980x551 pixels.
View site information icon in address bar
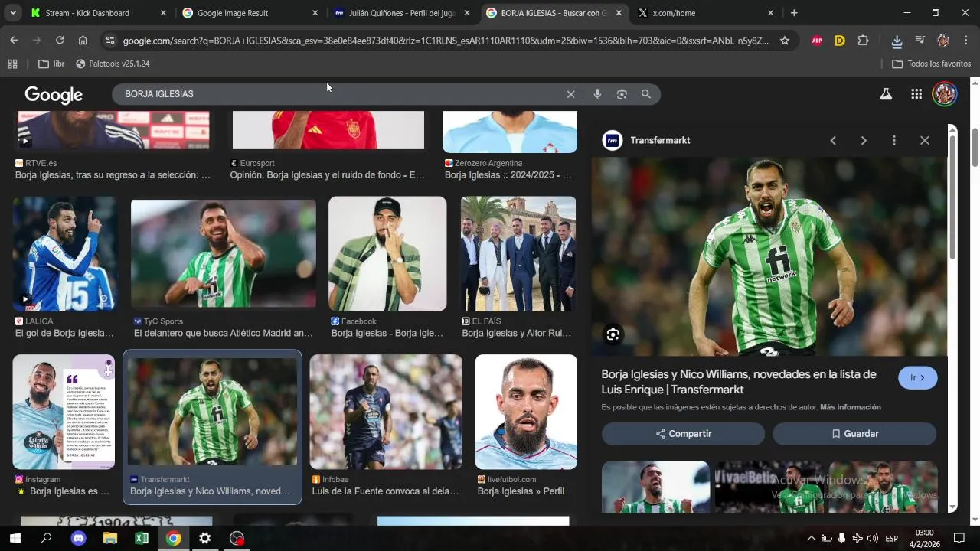coord(109,41)
